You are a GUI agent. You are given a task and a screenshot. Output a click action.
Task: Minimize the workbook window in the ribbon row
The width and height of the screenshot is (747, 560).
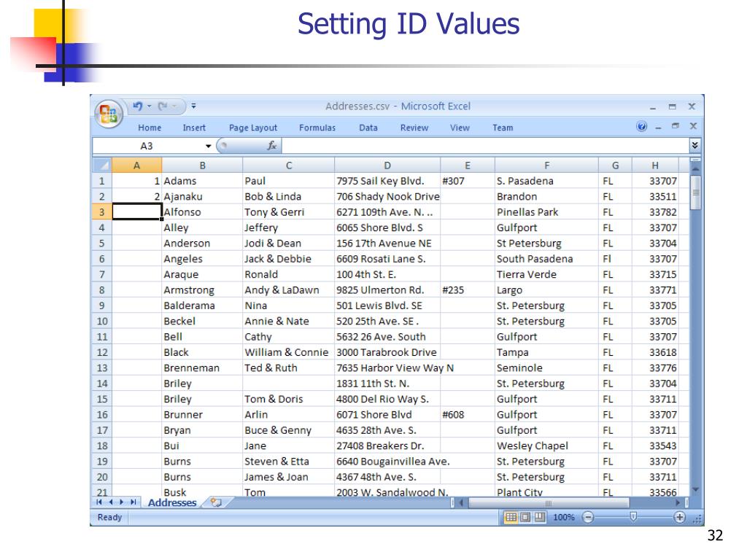[658, 127]
